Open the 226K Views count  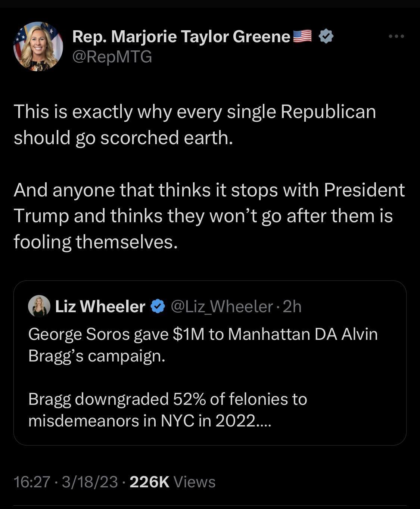172,482
